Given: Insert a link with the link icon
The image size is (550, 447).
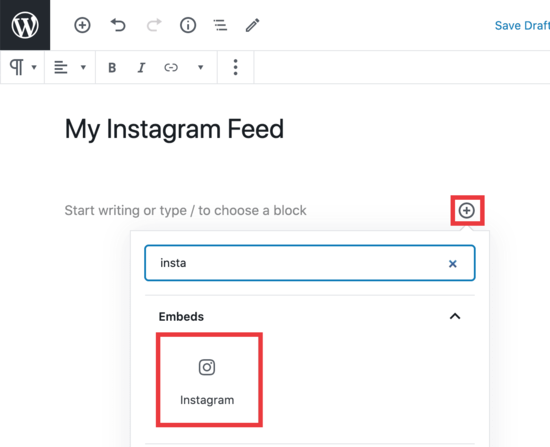Looking at the screenshot, I should 171,67.
